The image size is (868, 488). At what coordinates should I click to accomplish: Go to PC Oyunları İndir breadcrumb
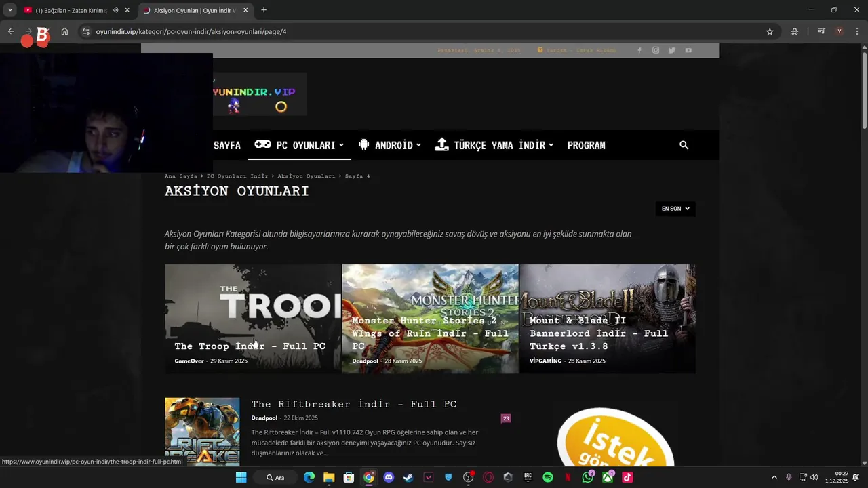pyautogui.click(x=237, y=176)
